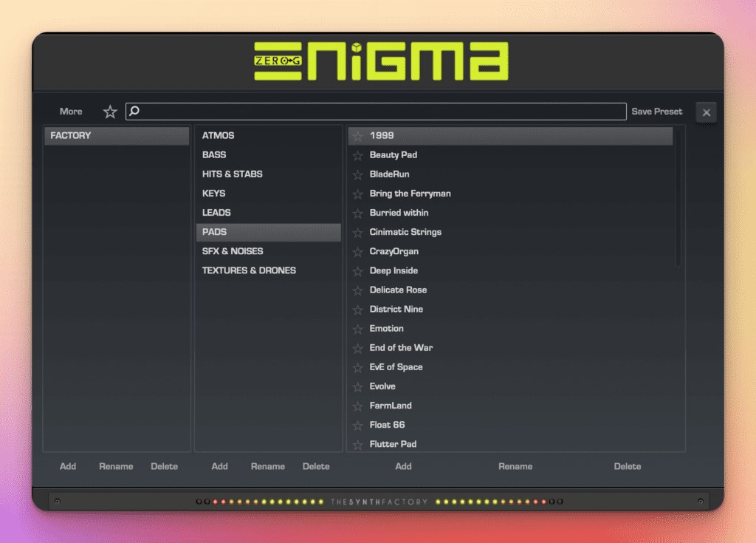The image size is (756, 543).
Task: Mark Evolve as favorite via star
Action: [x=358, y=387]
